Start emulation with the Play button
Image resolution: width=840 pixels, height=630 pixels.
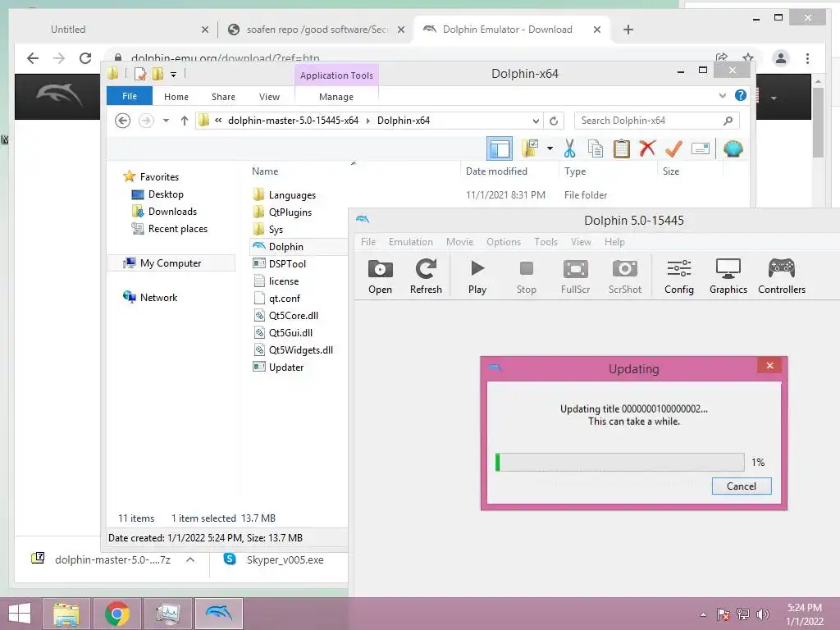477,276
